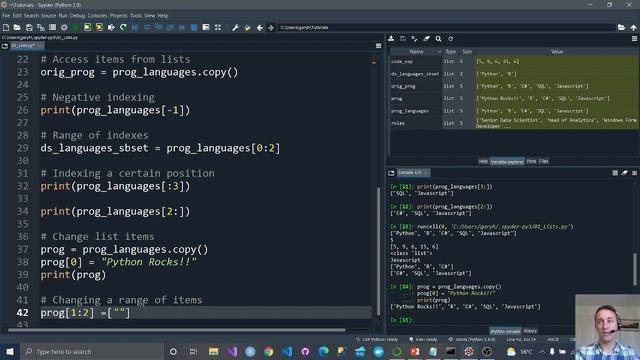Viewport: 640px width, 360px height.
Task: Open the Edit menu
Action: pyautogui.click(x=17, y=16)
